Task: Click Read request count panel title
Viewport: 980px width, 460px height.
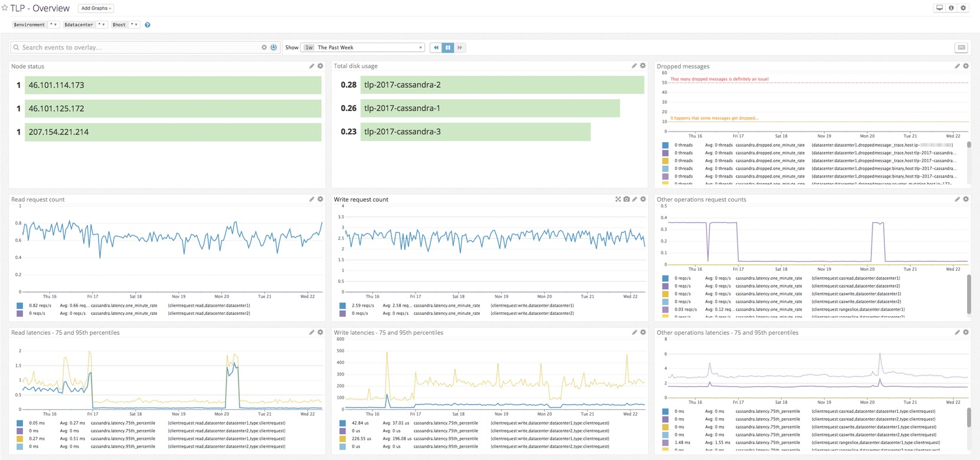Action: coord(38,199)
